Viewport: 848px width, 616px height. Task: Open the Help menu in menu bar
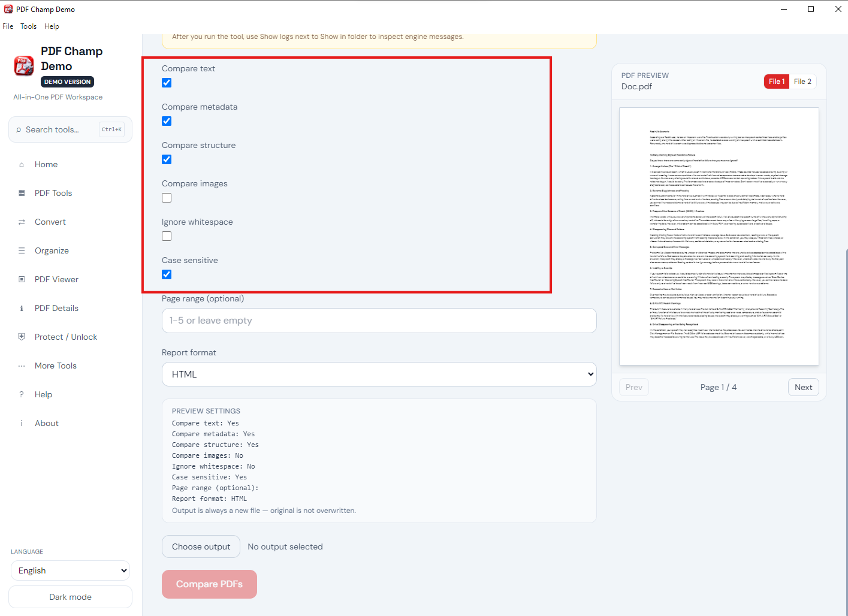[x=52, y=26]
